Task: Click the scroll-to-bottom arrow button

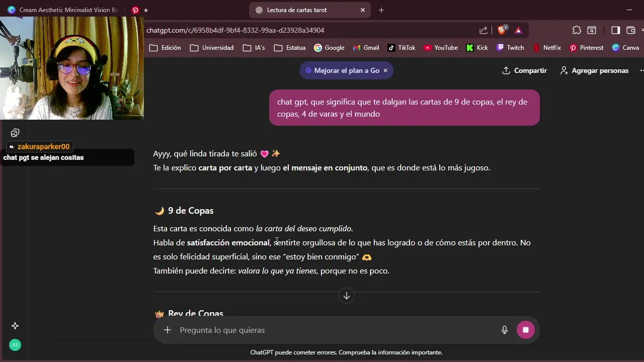Action: point(346,296)
